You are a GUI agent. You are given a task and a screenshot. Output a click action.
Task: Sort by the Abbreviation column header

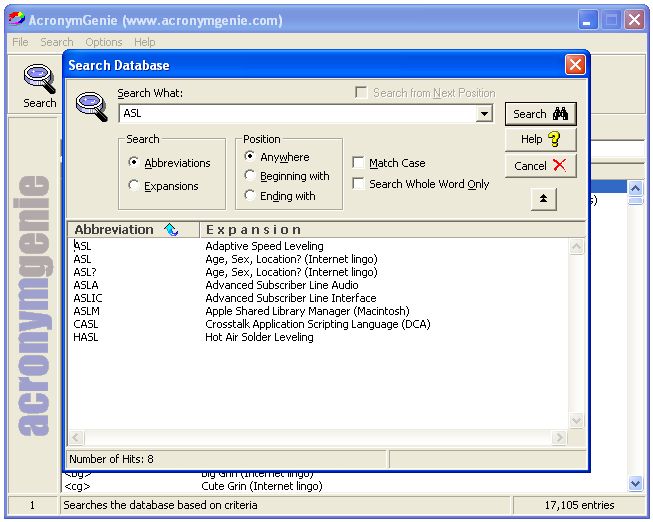[x=133, y=230]
